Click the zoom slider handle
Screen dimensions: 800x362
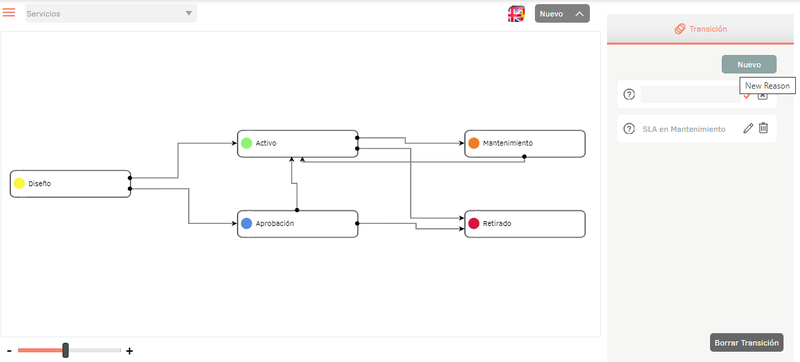click(65, 350)
